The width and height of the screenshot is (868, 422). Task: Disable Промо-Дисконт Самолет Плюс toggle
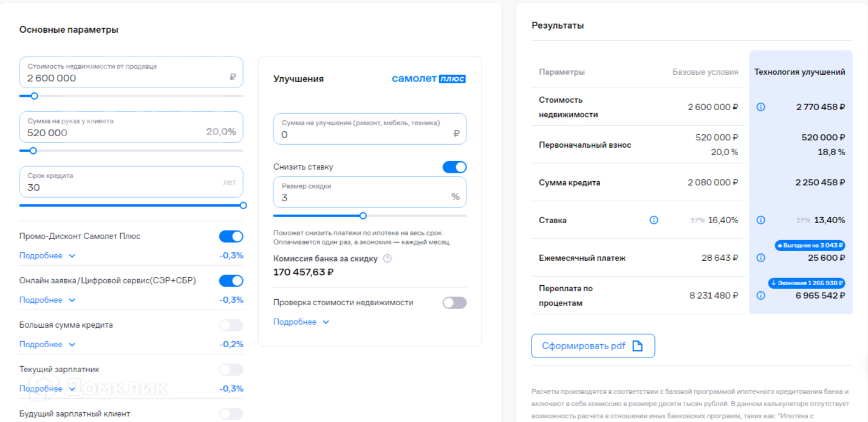pos(231,237)
